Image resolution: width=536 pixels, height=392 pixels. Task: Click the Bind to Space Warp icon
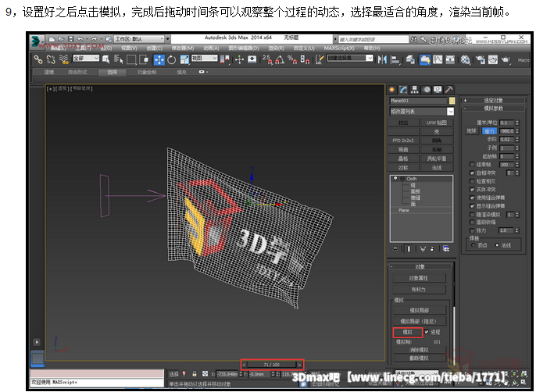click(x=63, y=59)
